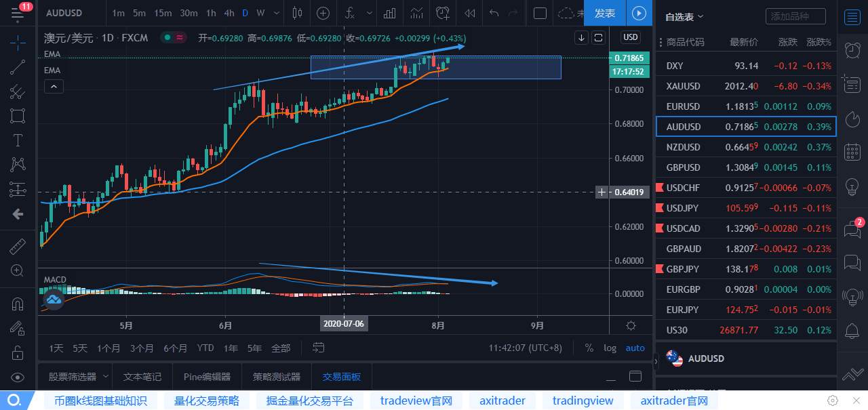The height and width of the screenshot is (410, 868).
Task: Activate the zoom in tool
Action: pyautogui.click(x=18, y=270)
